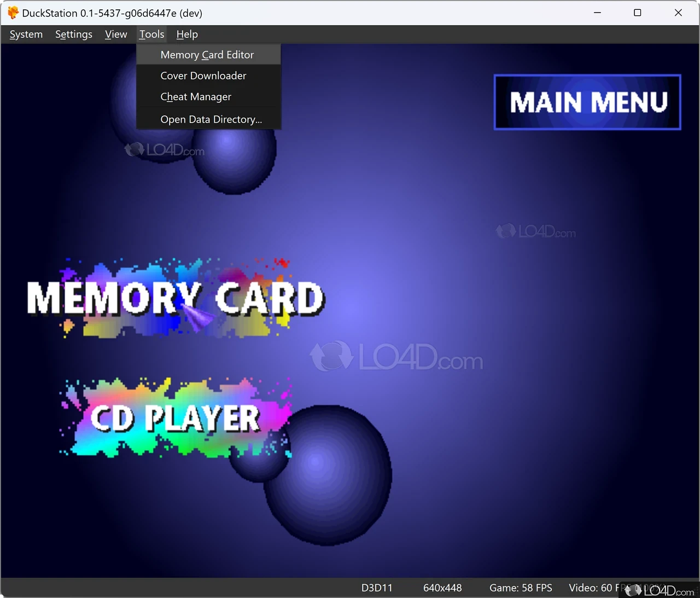Click the Game: 58 FPS status text
Image resolution: width=700 pixels, height=598 pixels.
[x=521, y=588]
